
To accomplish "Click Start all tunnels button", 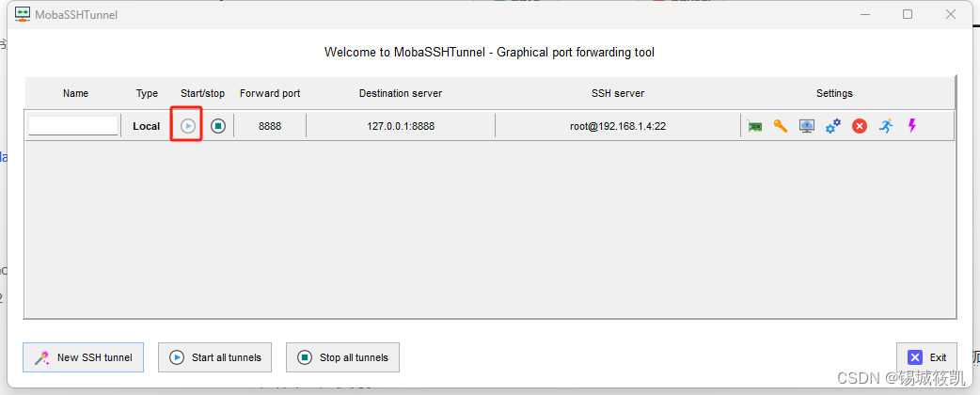I will (x=214, y=357).
